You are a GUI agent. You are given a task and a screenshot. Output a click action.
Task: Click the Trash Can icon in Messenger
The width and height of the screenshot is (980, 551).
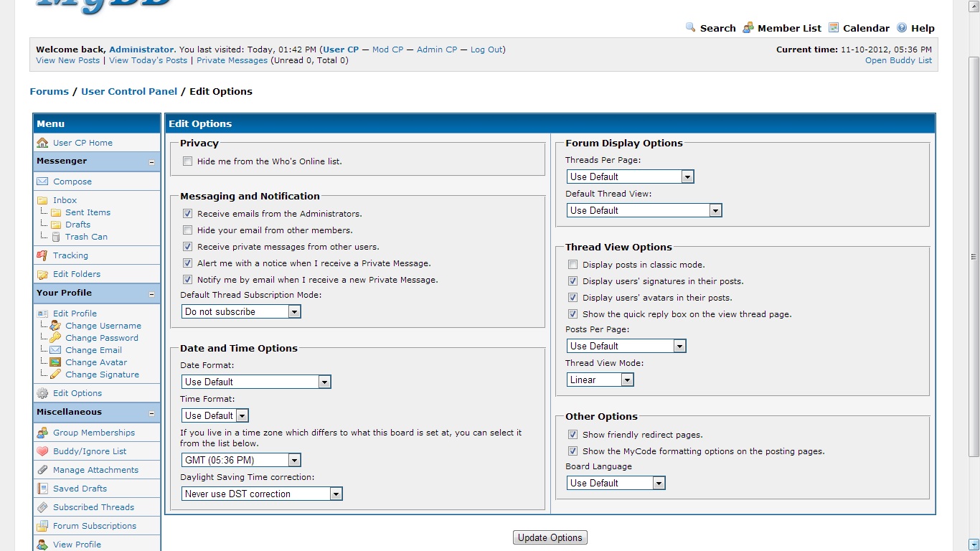55,237
